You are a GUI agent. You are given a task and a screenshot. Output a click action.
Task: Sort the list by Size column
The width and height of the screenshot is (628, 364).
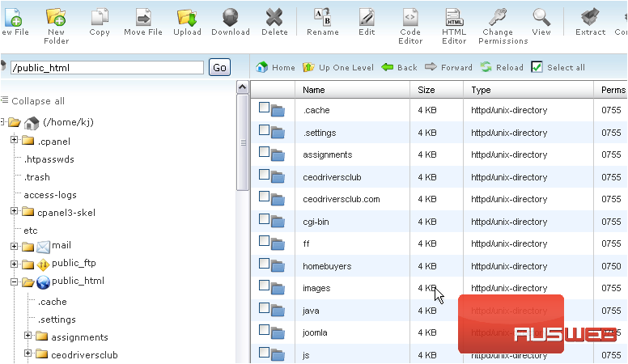tap(426, 90)
